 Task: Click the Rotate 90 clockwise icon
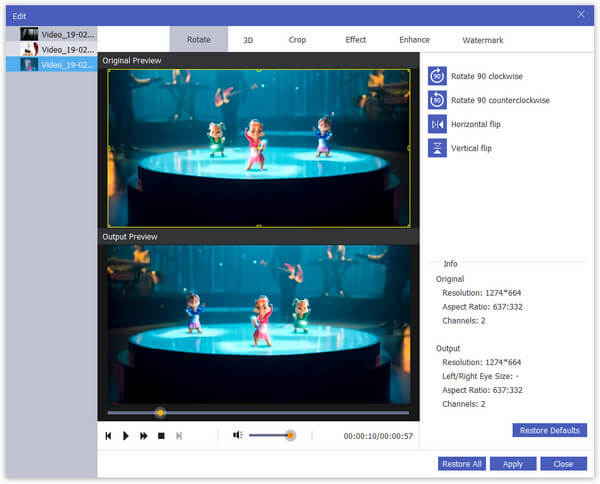[437, 76]
